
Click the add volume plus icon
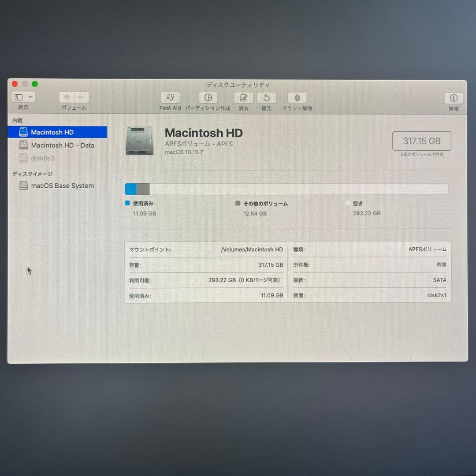pos(67,97)
